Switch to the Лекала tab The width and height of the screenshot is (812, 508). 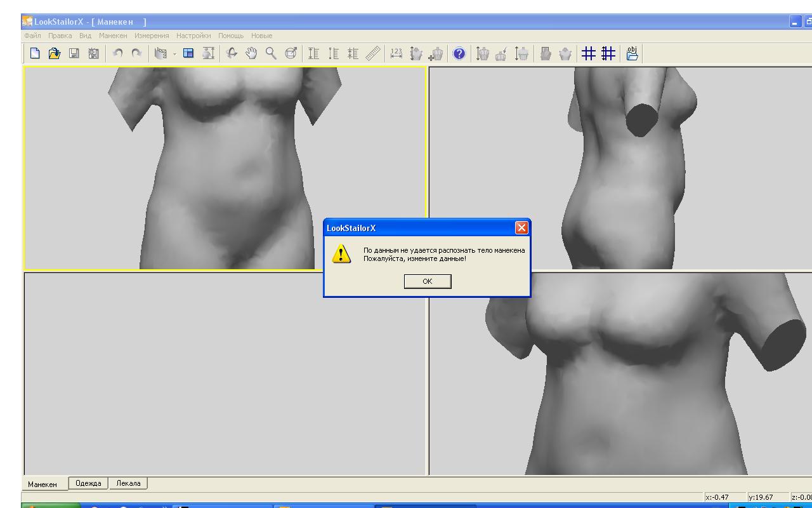(x=128, y=483)
